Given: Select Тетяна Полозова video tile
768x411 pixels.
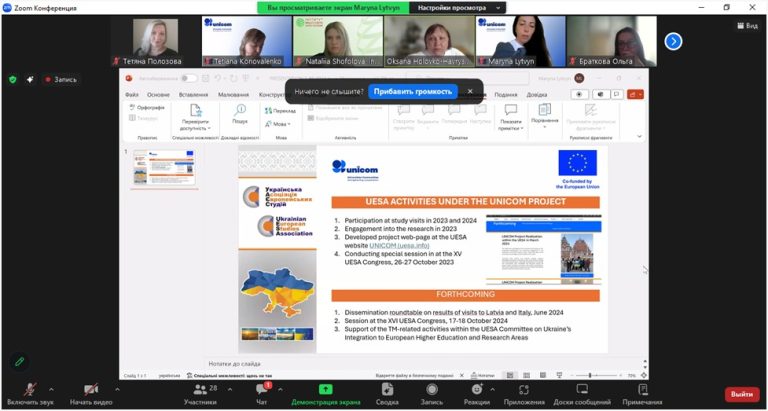Looking at the screenshot, I should click(x=155, y=41).
